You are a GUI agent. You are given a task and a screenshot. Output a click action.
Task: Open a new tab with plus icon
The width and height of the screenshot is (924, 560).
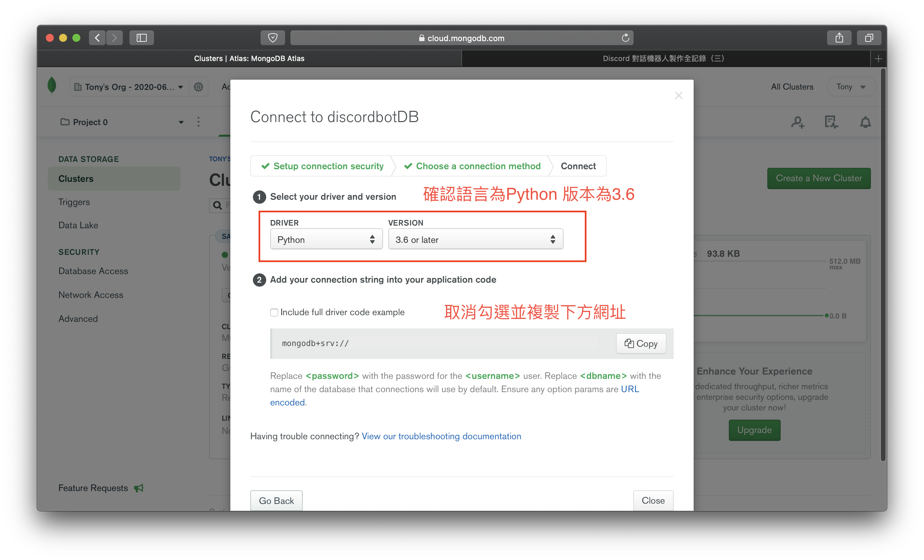[878, 58]
